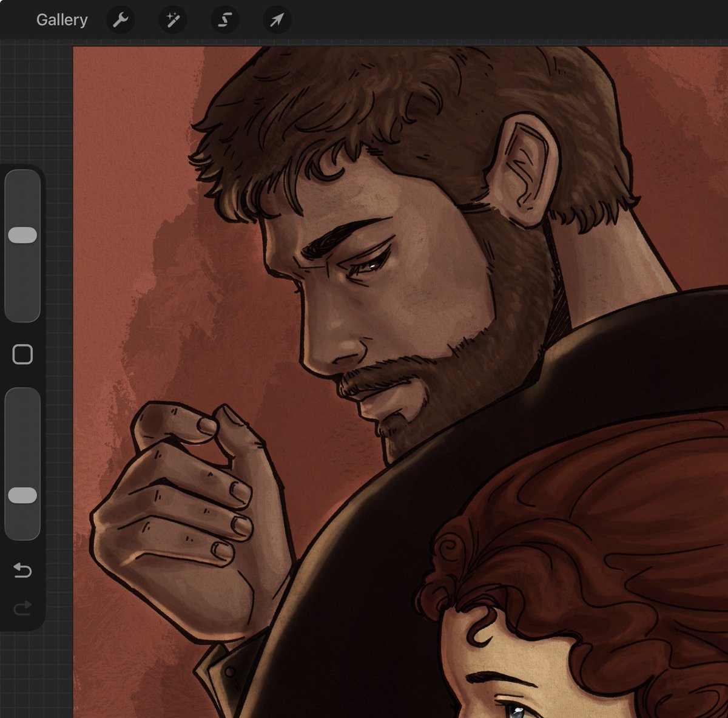Activate the Transform arrow tool
Screen dimensions: 728x718
277,20
